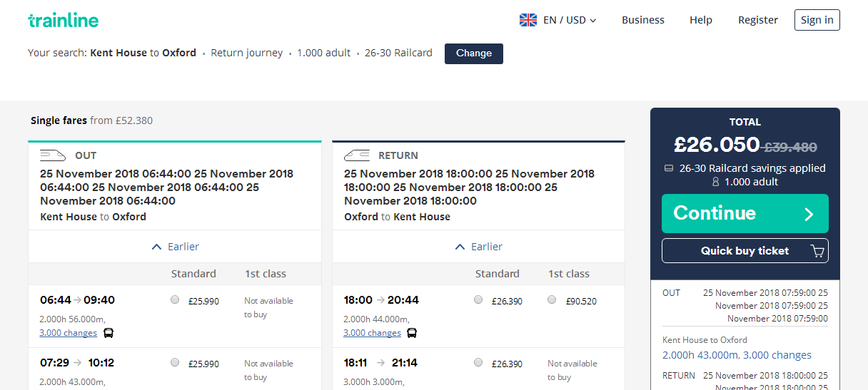Open the Help menu item
Image resolution: width=868 pixels, height=390 pixels.
pos(701,20)
